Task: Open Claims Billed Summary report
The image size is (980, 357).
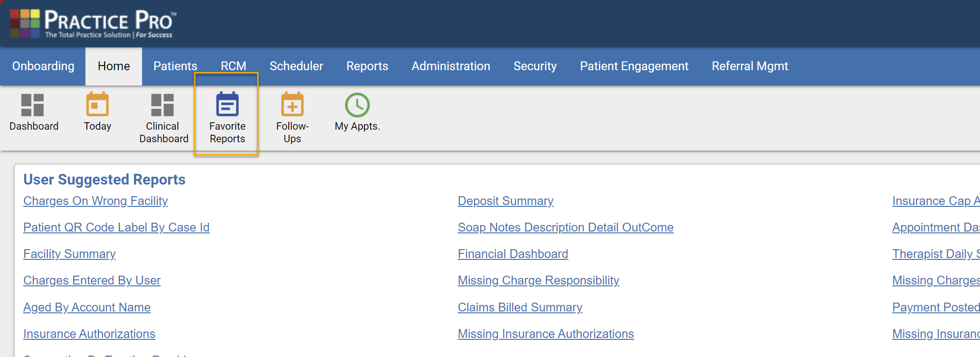Action: point(520,307)
